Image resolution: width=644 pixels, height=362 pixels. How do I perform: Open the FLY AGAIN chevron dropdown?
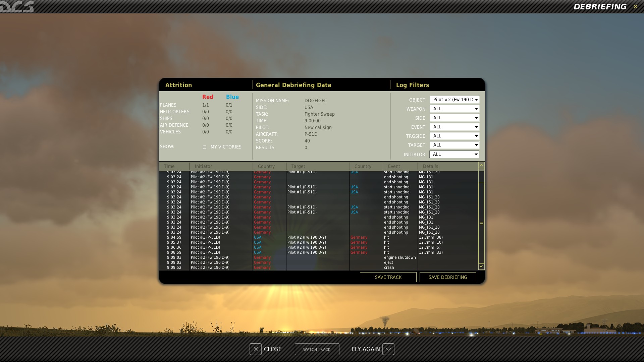coord(388,349)
